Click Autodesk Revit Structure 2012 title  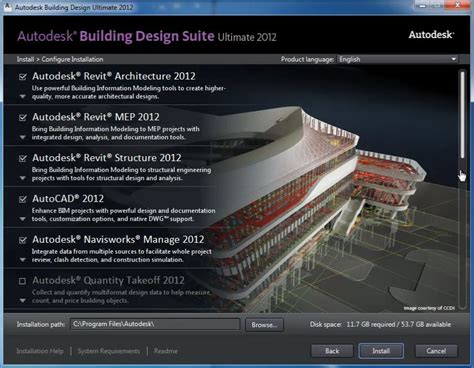pos(107,158)
